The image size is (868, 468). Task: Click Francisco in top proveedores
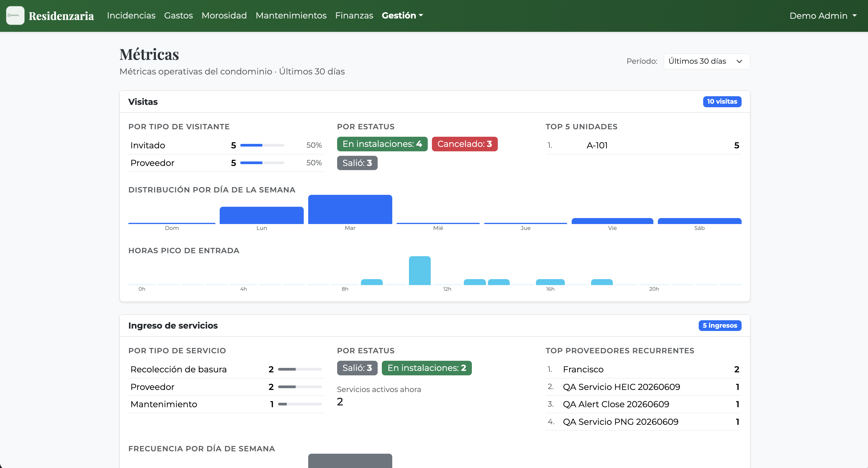[x=583, y=369]
